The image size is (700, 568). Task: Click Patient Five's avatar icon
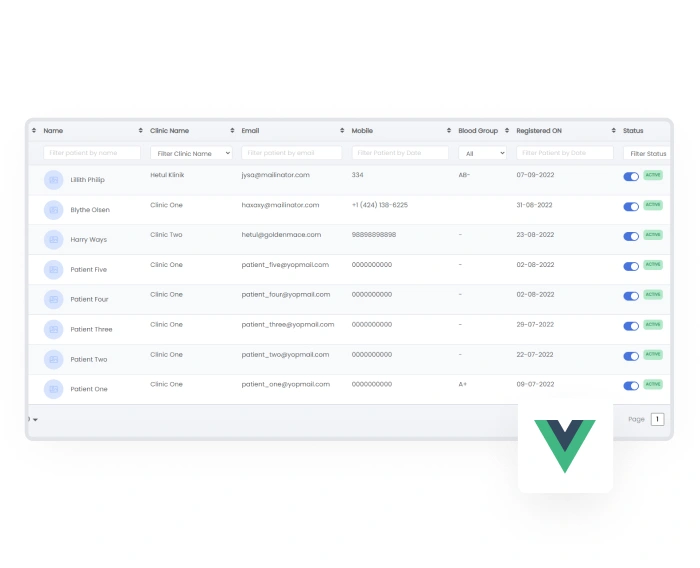click(54, 270)
